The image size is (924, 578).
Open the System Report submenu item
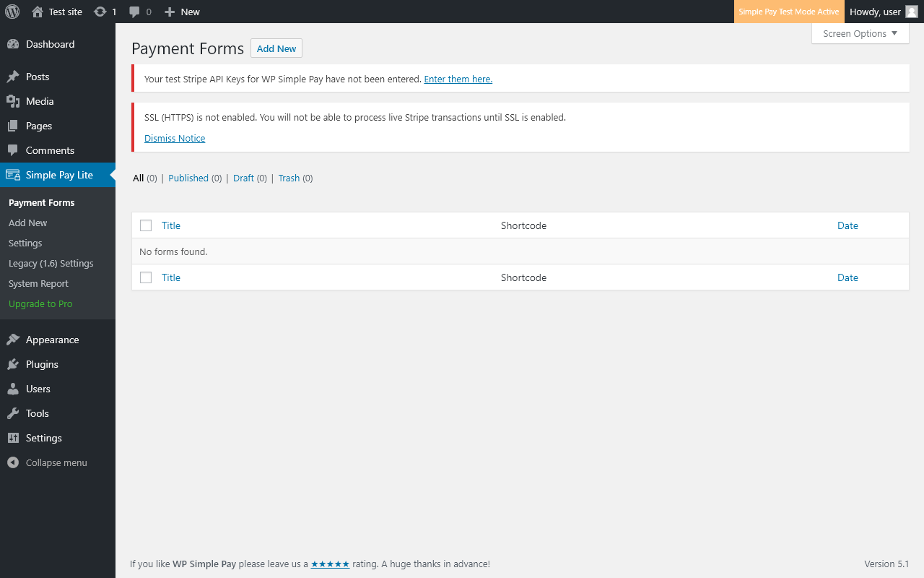(x=38, y=283)
